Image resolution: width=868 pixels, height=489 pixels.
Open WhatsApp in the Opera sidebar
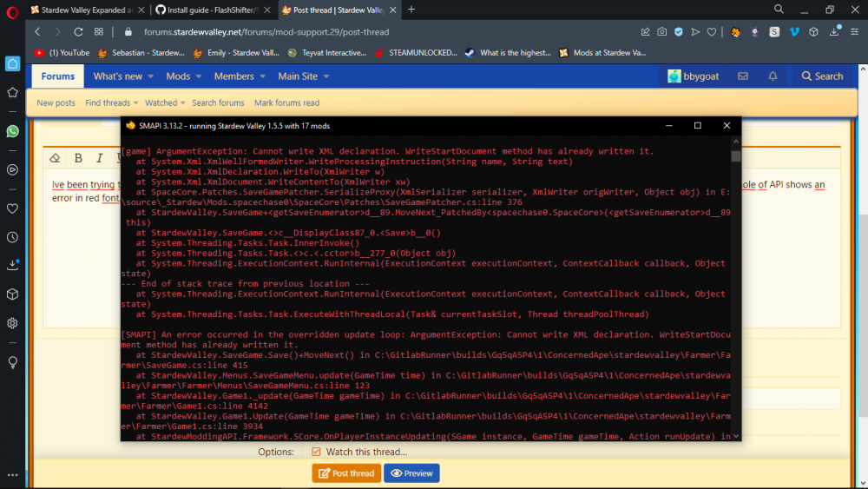point(12,131)
